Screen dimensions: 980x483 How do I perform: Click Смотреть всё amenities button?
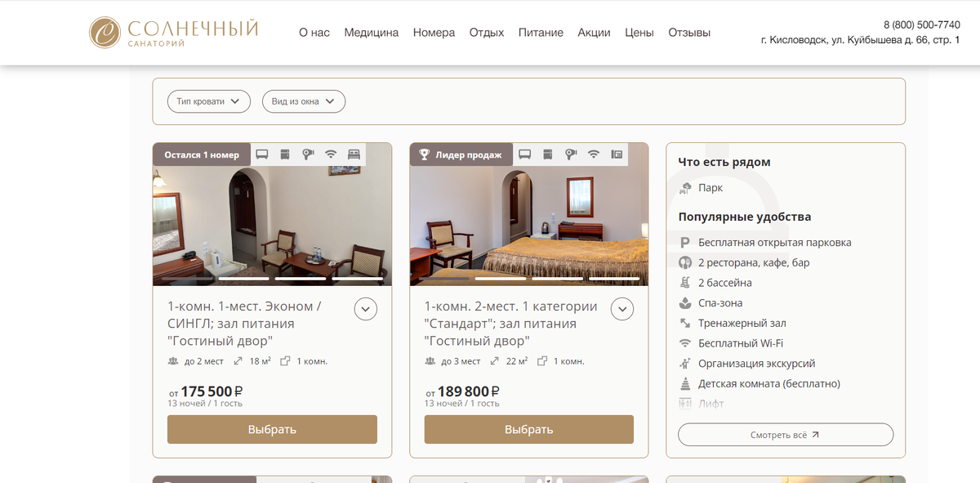coord(786,435)
